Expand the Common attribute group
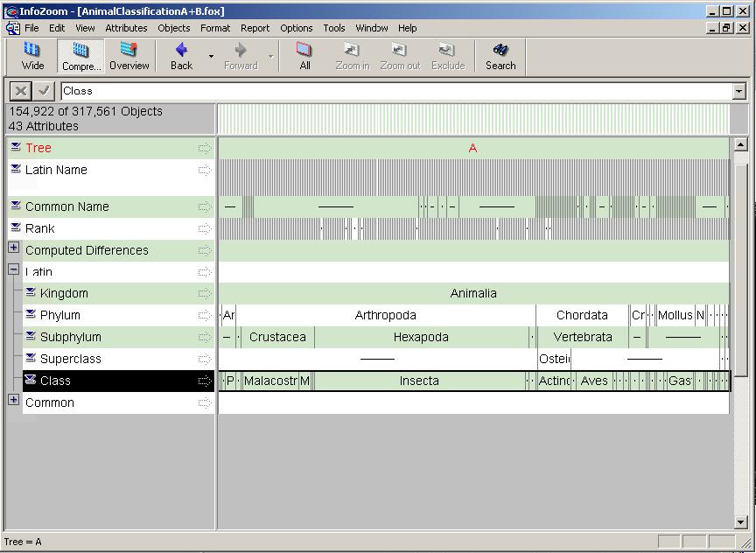The width and height of the screenshot is (756, 553). click(x=13, y=400)
